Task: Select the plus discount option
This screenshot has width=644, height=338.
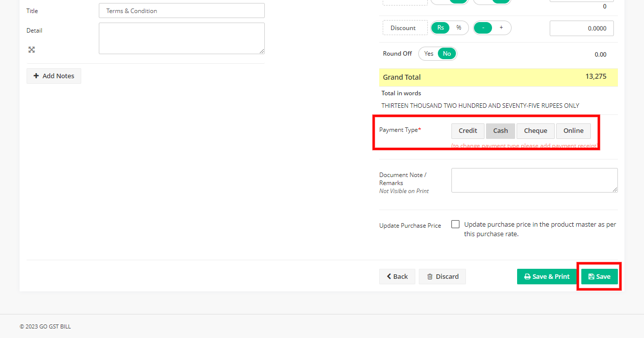Action: click(501, 28)
